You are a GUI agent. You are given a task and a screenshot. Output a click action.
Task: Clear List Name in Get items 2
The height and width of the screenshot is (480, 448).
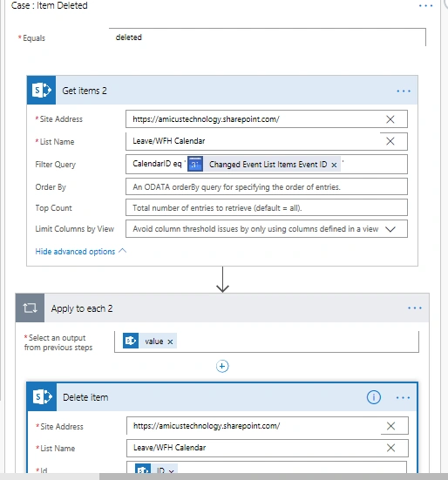pyautogui.click(x=390, y=141)
